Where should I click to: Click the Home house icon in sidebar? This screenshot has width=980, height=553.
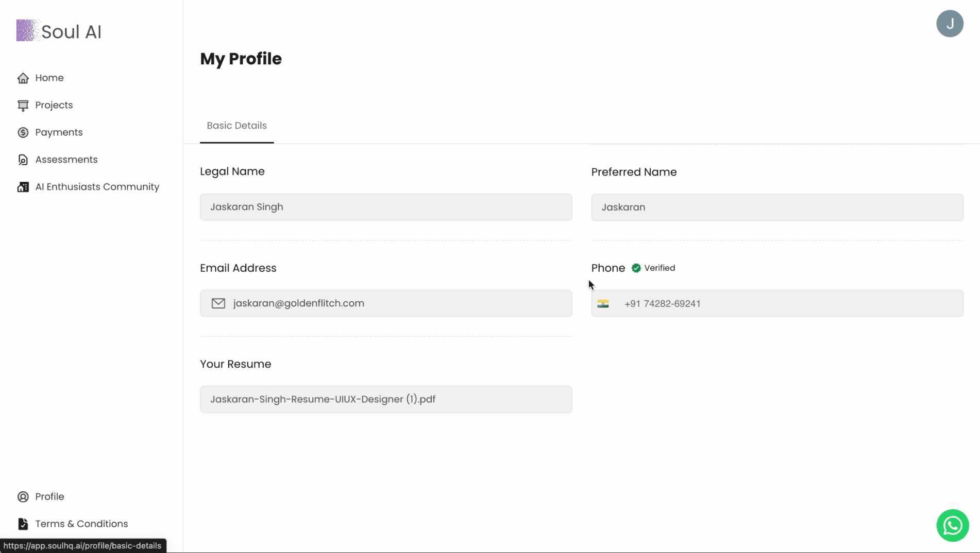pyautogui.click(x=23, y=78)
